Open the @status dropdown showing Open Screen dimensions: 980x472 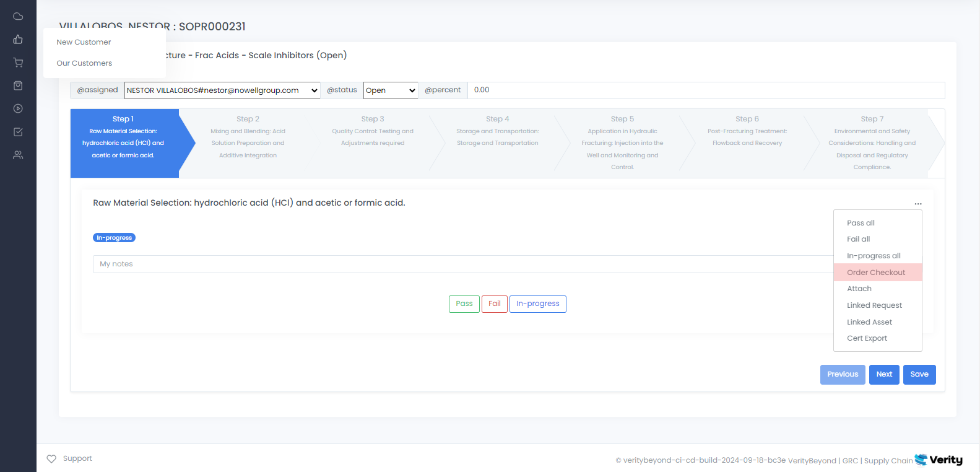pos(391,90)
